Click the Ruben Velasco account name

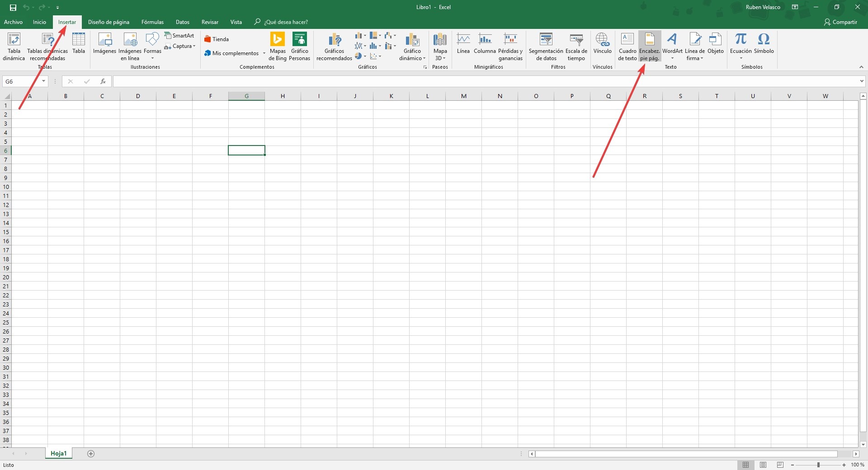point(763,7)
